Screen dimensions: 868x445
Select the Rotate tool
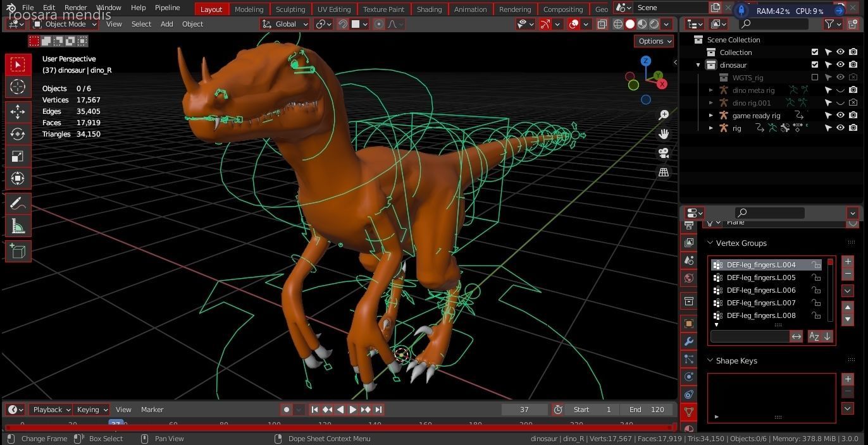tap(18, 134)
